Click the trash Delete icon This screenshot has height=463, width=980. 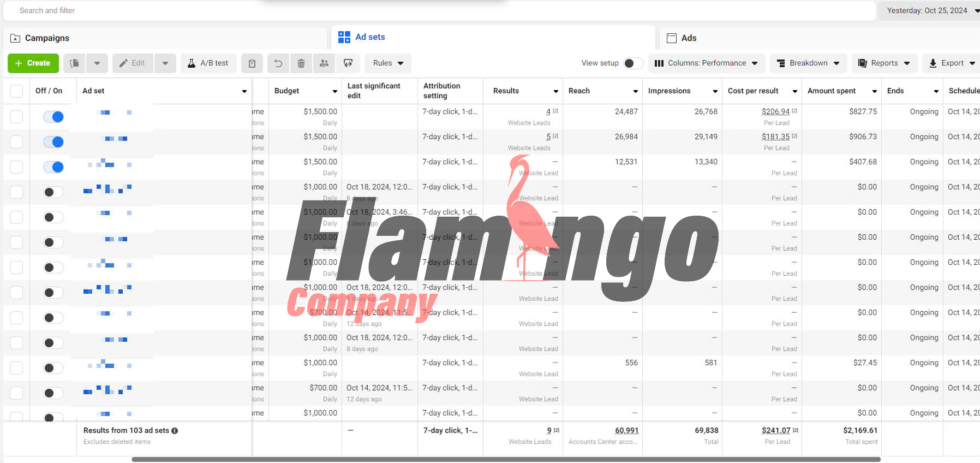tap(301, 63)
